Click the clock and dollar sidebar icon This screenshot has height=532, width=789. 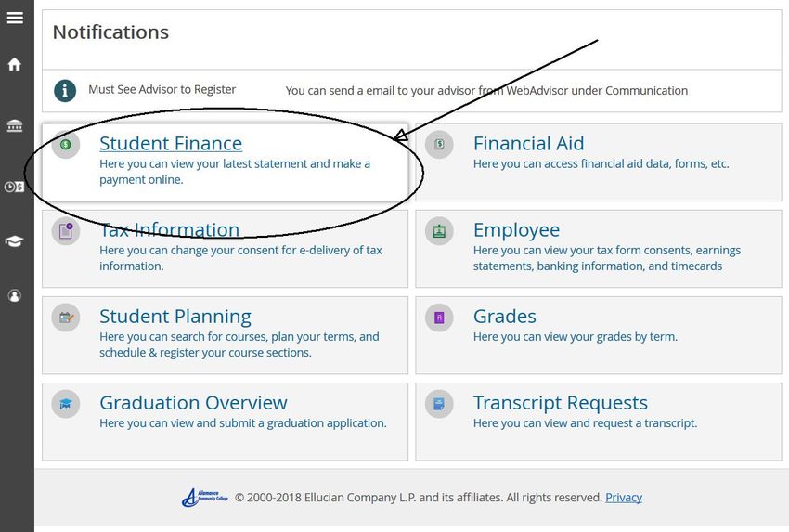tap(14, 188)
